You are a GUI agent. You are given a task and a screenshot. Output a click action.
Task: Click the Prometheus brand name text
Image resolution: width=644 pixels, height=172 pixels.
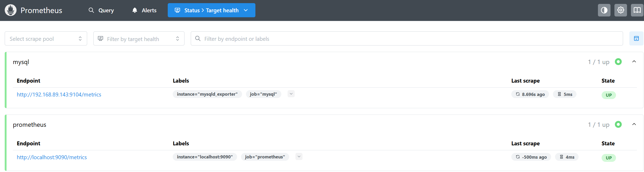coord(41,10)
